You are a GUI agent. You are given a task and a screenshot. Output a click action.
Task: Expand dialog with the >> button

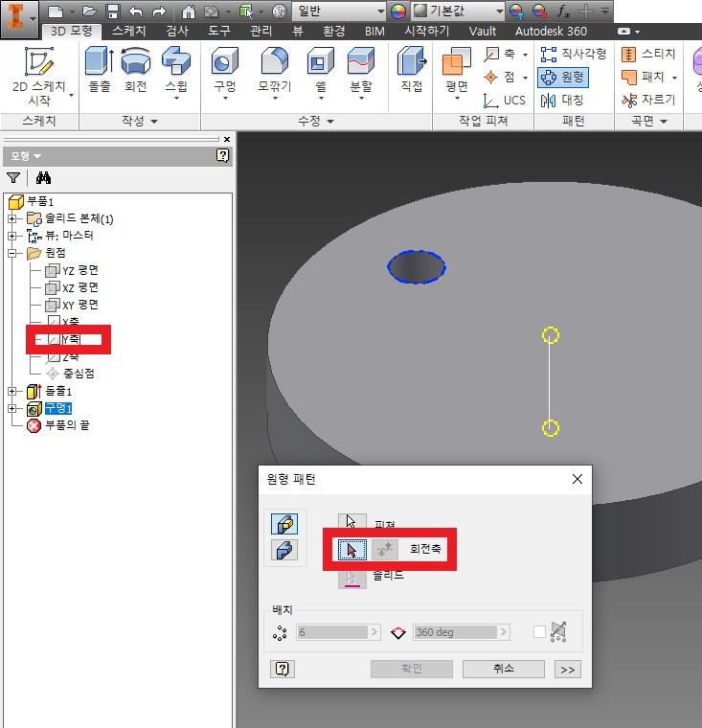point(567,669)
